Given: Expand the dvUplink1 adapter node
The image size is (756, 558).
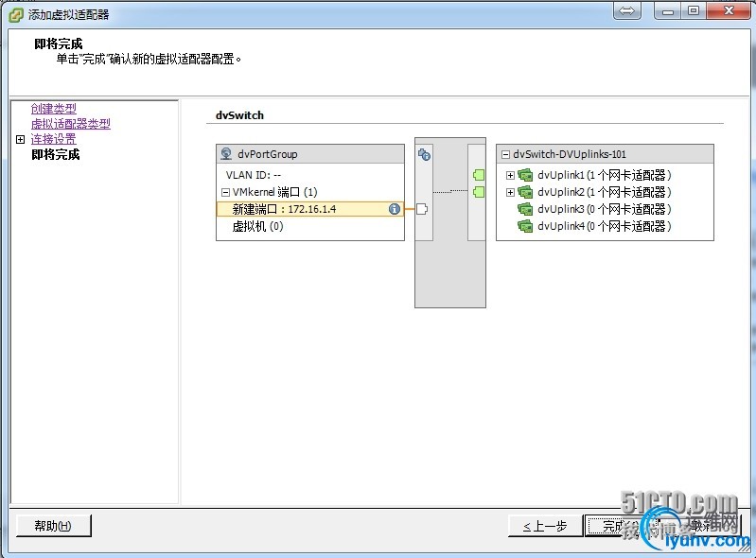Looking at the screenshot, I should click(x=510, y=175).
